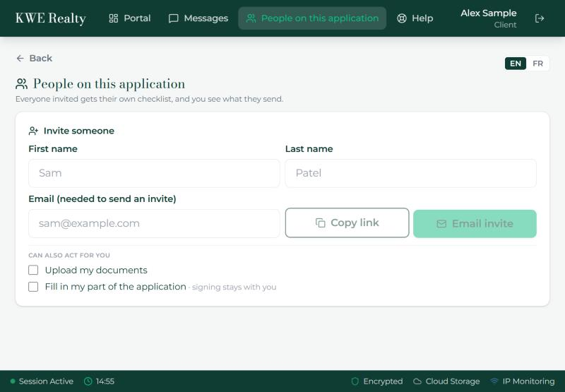Click the people icon in the nav tab
Image resolution: width=565 pixels, height=392 pixels.
pos(251,18)
